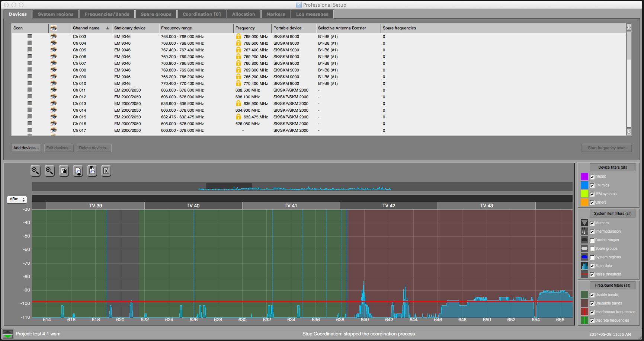Click the eye icon for Ch 003
Viewport: 644px width, 341px height.
(x=54, y=36)
